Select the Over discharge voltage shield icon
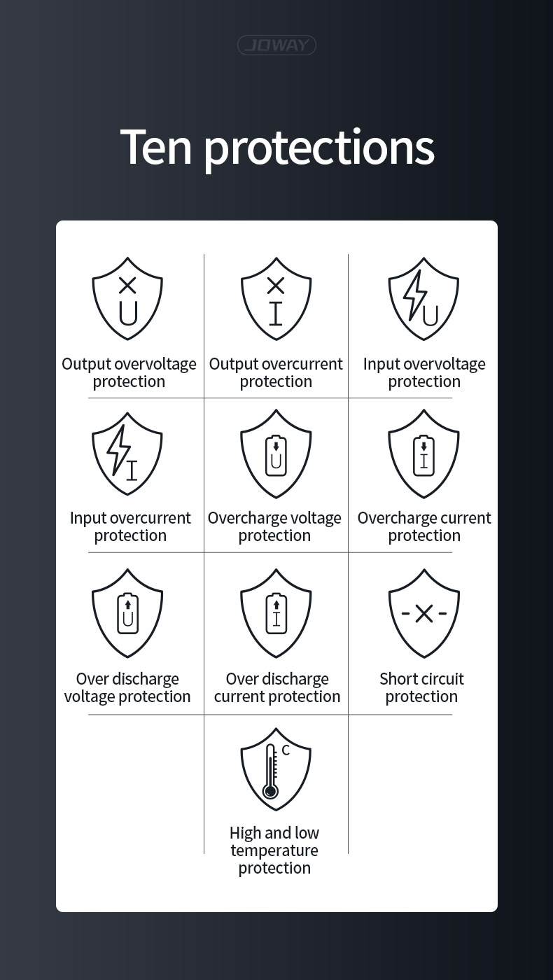Viewport: 553px width, 980px height. coord(127,613)
